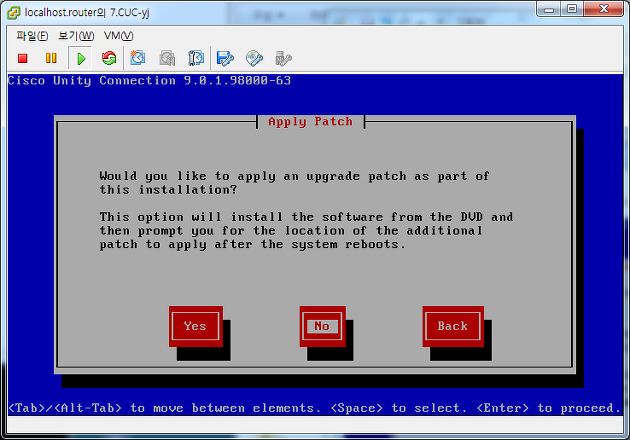Choose Yes to apply an upgrade patch
Screen dimensions: 630x440
tap(196, 326)
